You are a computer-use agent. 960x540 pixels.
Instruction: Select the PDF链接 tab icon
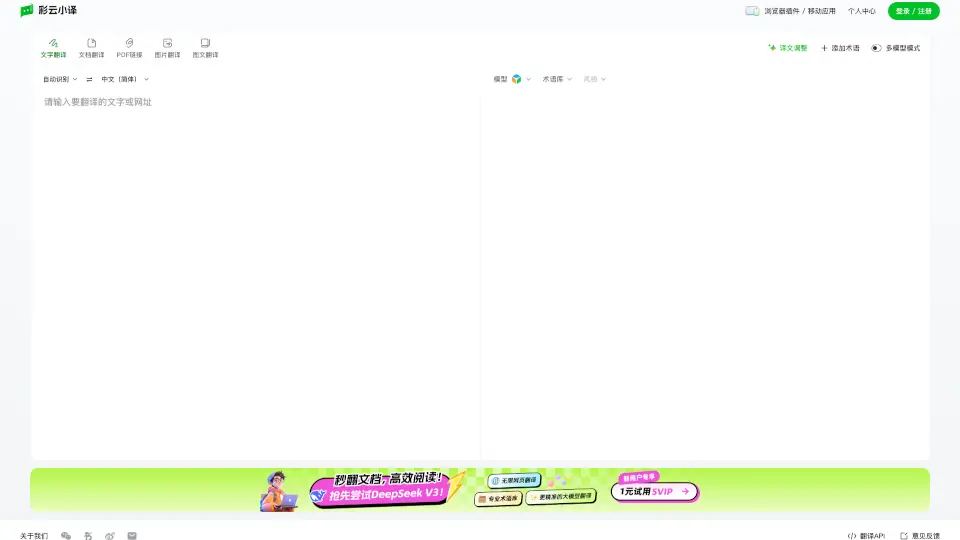click(x=129, y=44)
